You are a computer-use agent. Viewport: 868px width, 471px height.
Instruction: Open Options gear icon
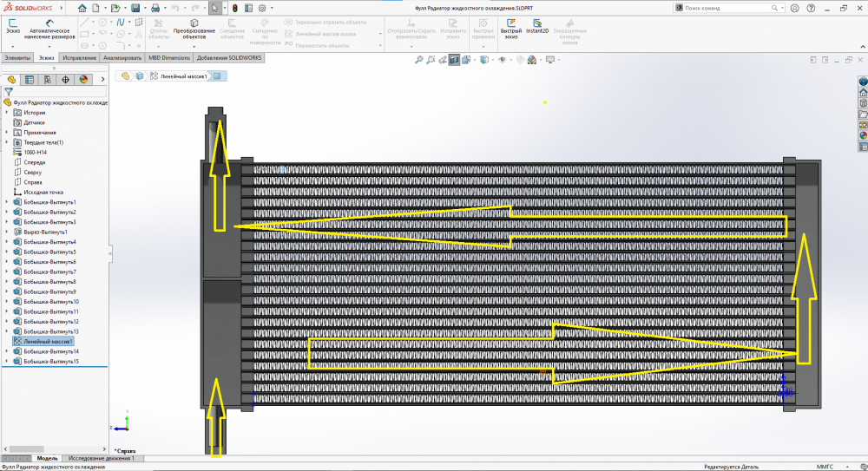pos(262,9)
